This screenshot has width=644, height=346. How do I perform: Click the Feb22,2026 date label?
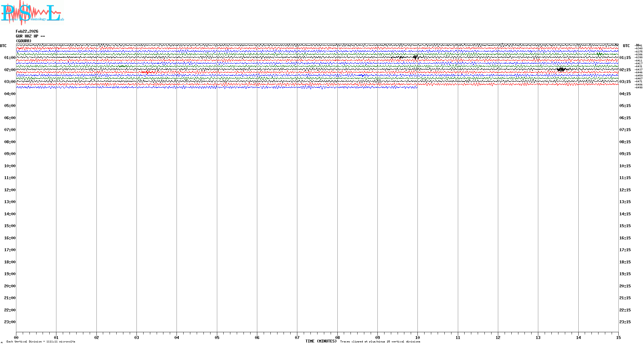tap(27, 31)
